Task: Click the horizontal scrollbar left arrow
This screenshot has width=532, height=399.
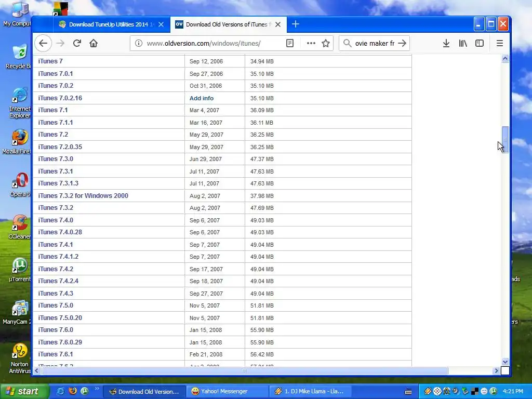Action: pyautogui.click(x=37, y=371)
